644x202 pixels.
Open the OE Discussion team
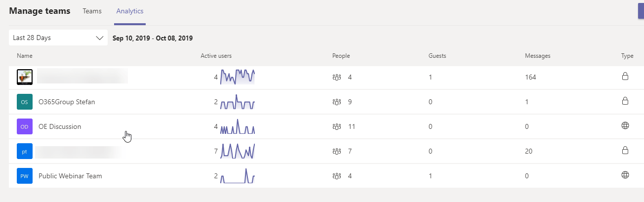60,126
